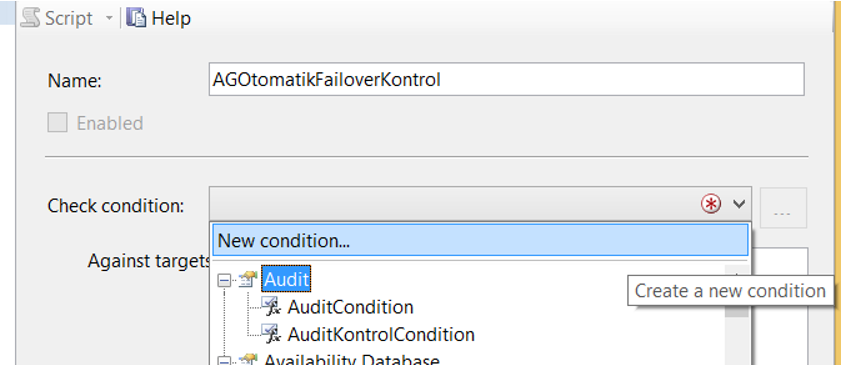The height and width of the screenshot is (365, 841).
Task: Click the Name field with AGOtomatikFailoverKontrol
Action: click(x=506, y=79)
